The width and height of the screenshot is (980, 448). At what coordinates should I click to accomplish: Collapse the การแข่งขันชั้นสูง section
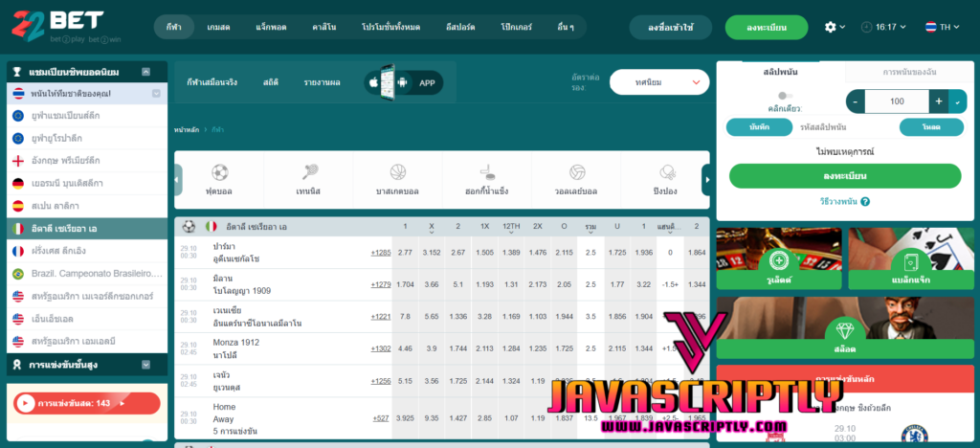click(145, 365)
